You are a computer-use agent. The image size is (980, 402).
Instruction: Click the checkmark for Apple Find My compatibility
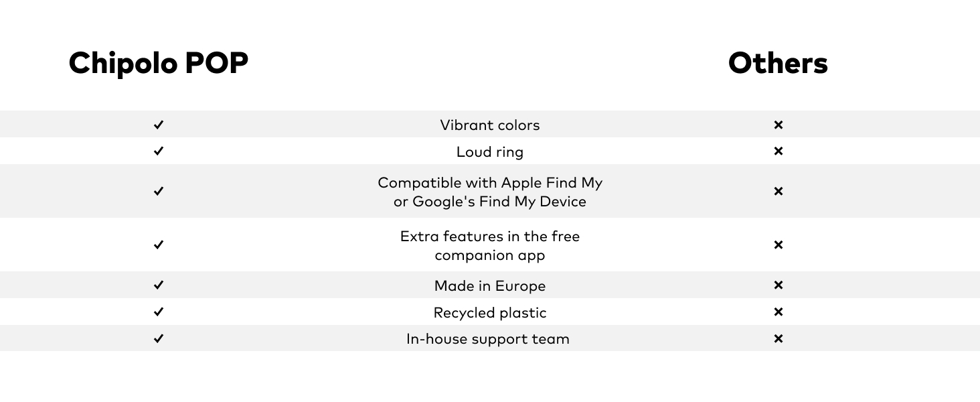159,192
